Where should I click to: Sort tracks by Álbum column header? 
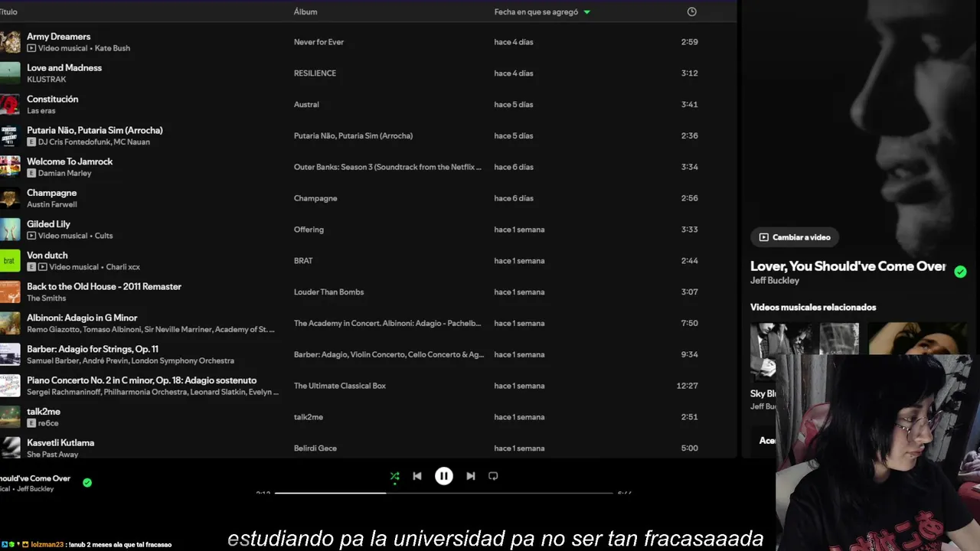[x=305, y=11]
